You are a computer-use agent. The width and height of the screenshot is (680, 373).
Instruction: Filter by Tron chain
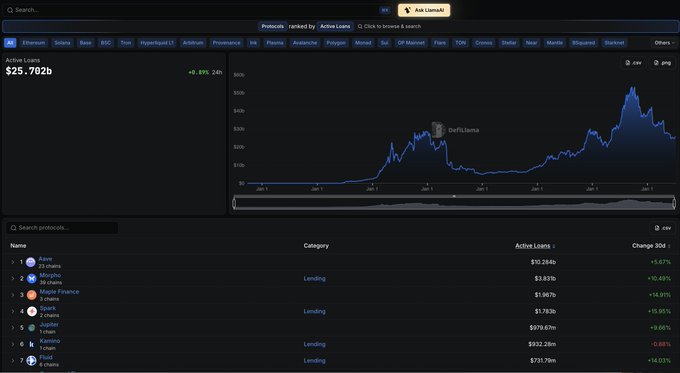click(126, 43)
